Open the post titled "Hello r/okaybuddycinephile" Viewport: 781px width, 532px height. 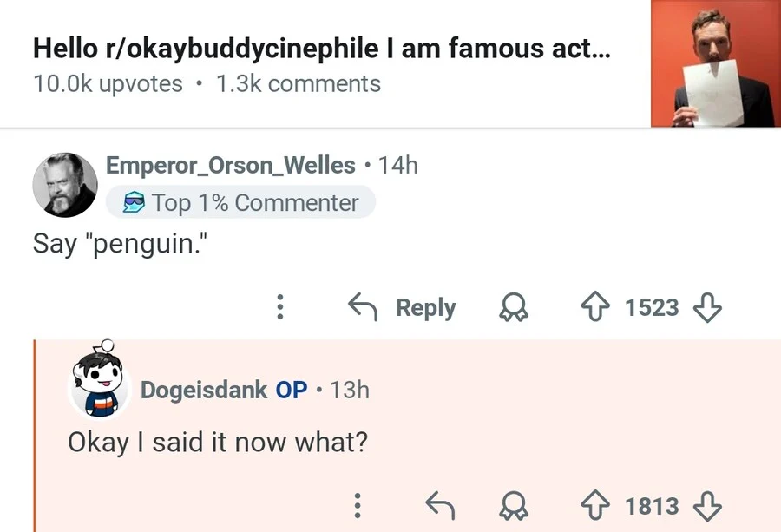(x=321, y=49)
